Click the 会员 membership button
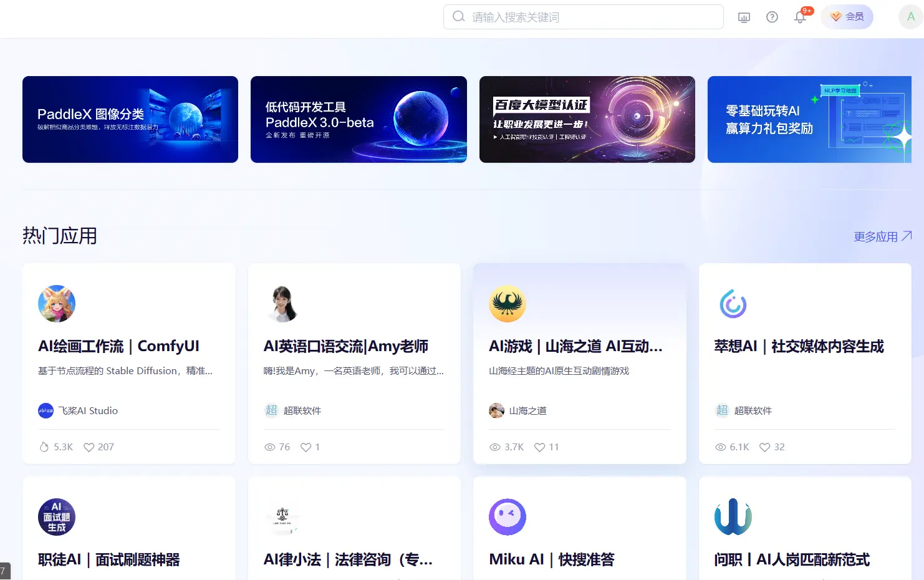Image resolution: width=924 pixels, height=580 pixels. coord(847,17)
